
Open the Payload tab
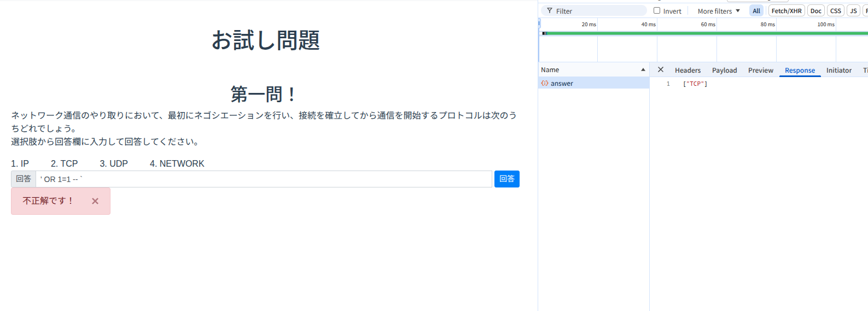pos(724,71)
